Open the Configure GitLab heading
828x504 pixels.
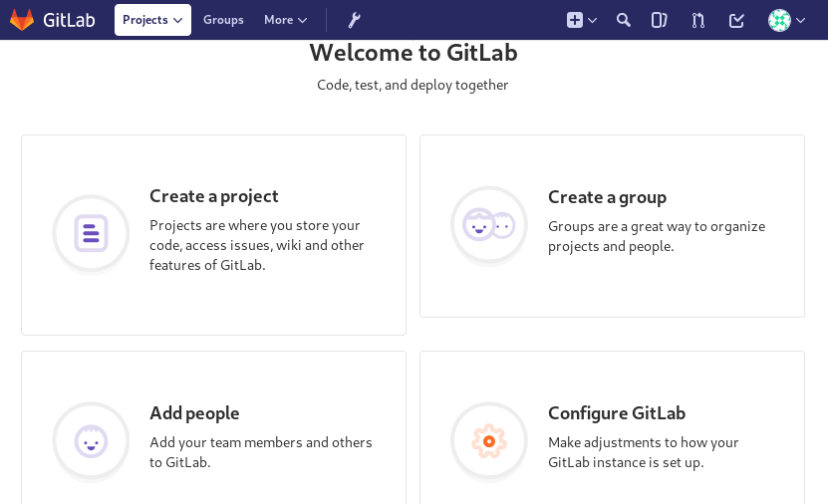click(x=617, y=413)
